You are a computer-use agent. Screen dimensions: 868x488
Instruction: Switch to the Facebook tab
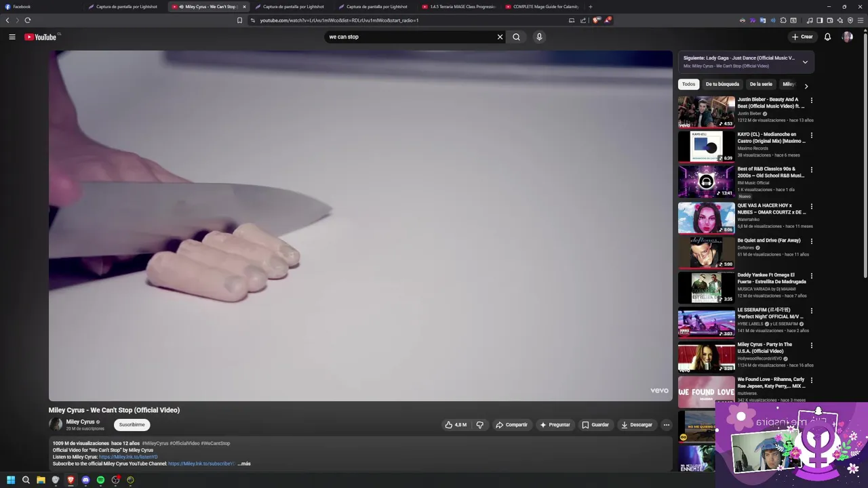point(42,7)
